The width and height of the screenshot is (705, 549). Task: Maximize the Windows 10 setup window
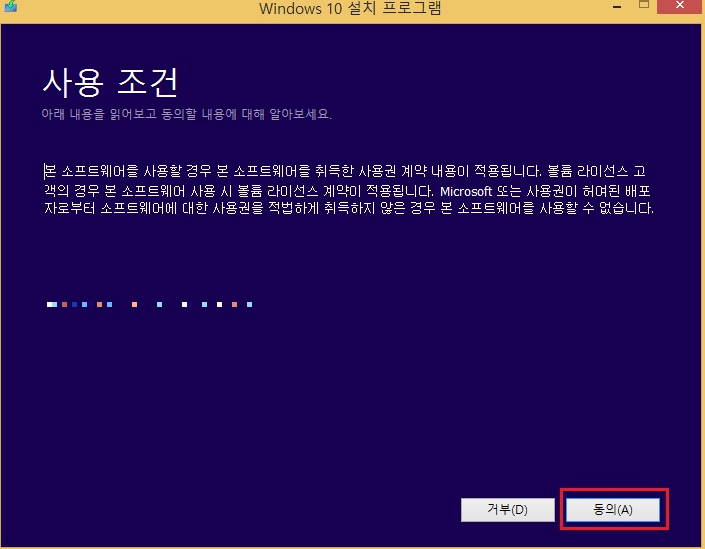pyautogui.click(x=644, y=5)
